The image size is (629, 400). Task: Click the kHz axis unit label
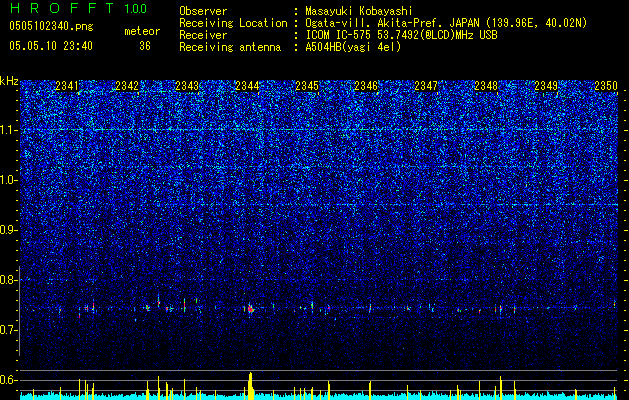[9, 81]
